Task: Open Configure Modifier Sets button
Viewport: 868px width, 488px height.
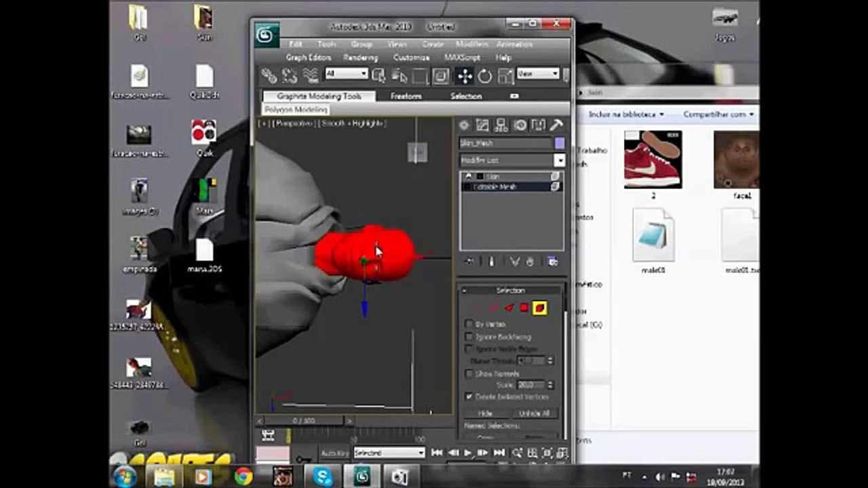Action: [553, 262]
